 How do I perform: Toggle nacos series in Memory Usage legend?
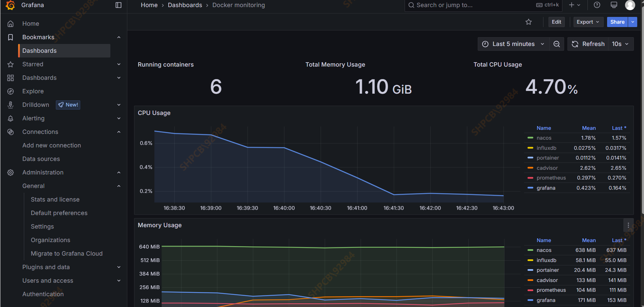click(x=544, y=250)
